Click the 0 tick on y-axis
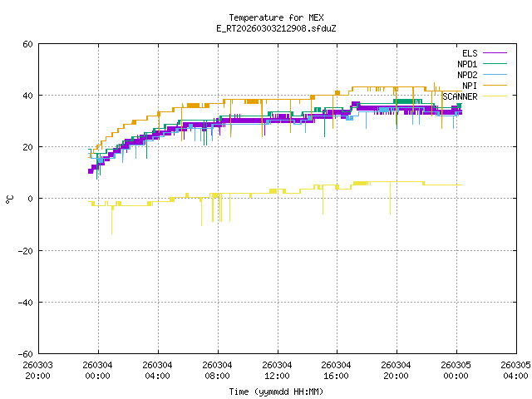This screenshot has width=532, height=399. (30, 199)
